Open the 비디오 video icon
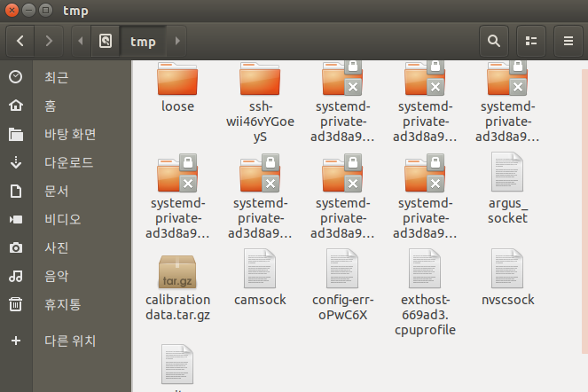 tap(16, 219)
